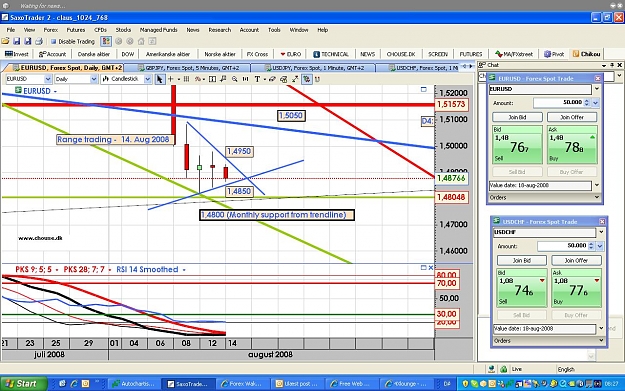Click Join Offer in EURUSD trade window
Viewport: 625px width, 391px height.
coord(572,117)
